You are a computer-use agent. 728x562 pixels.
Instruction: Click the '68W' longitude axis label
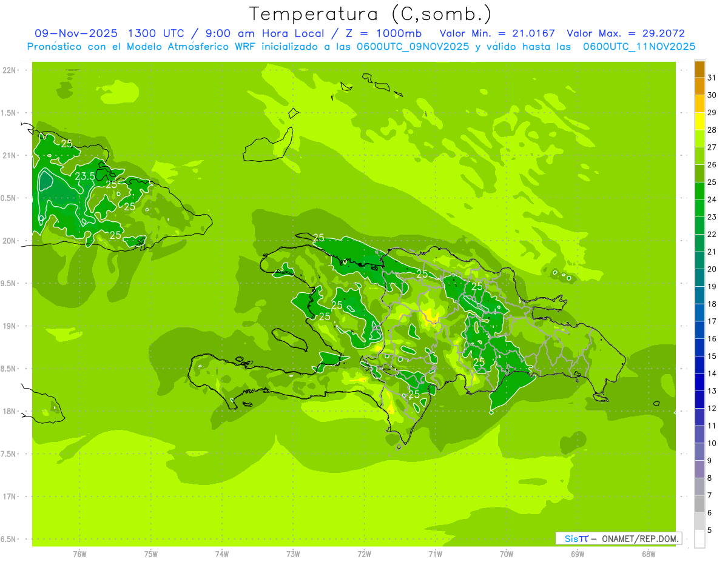click(x=649, y=554)
